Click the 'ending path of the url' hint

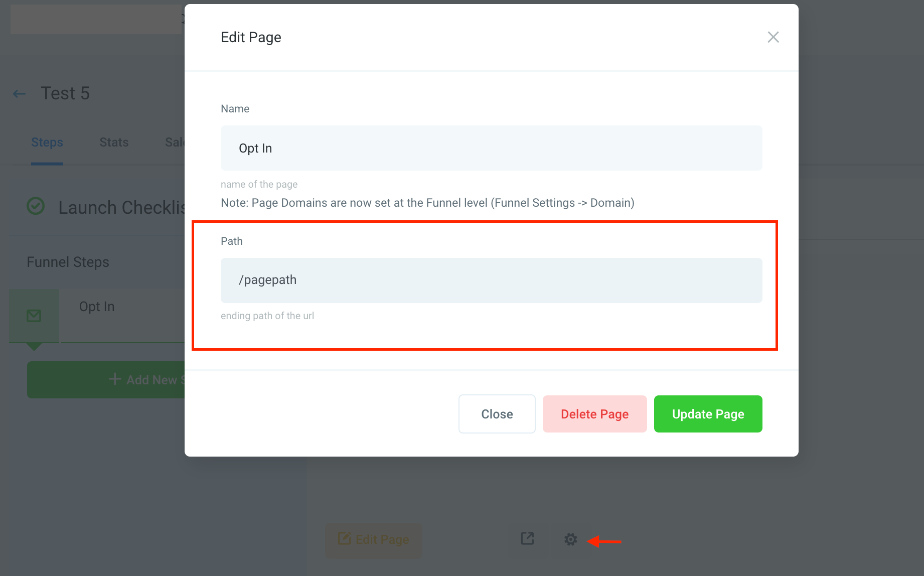(x=267, y=316)
